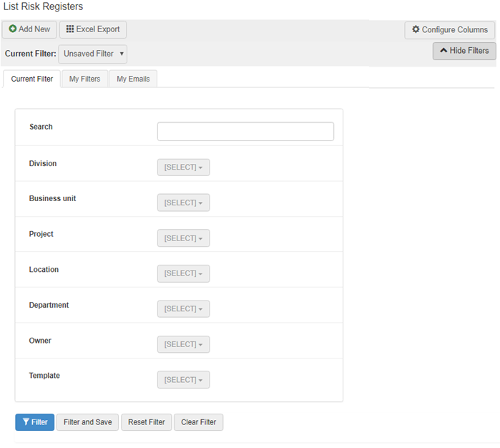Select the Current Filter tab
Image resolution: width=500 pixels, height=448 pixels.
tap(32, 79)
